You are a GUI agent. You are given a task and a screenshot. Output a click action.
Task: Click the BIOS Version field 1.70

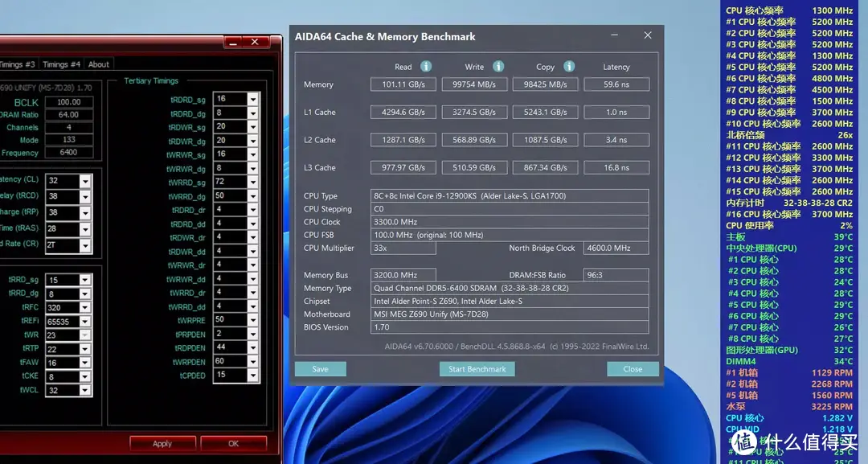[x=510, y=327]
